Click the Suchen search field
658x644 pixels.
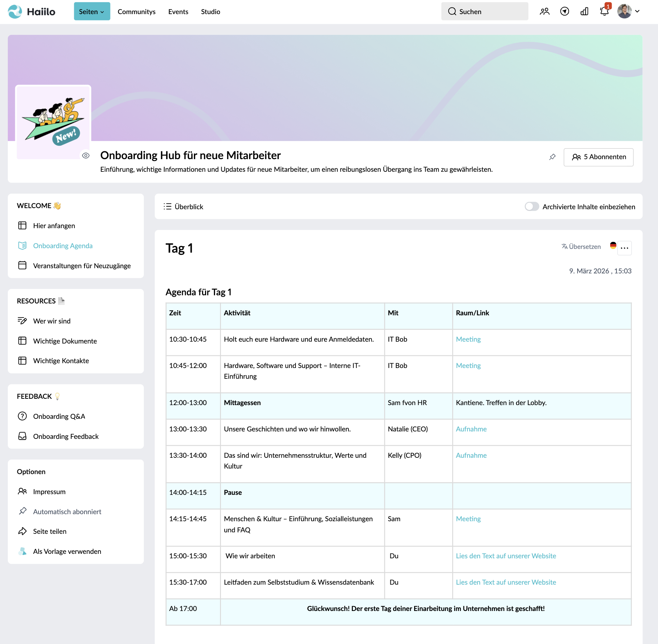(485, 11)
